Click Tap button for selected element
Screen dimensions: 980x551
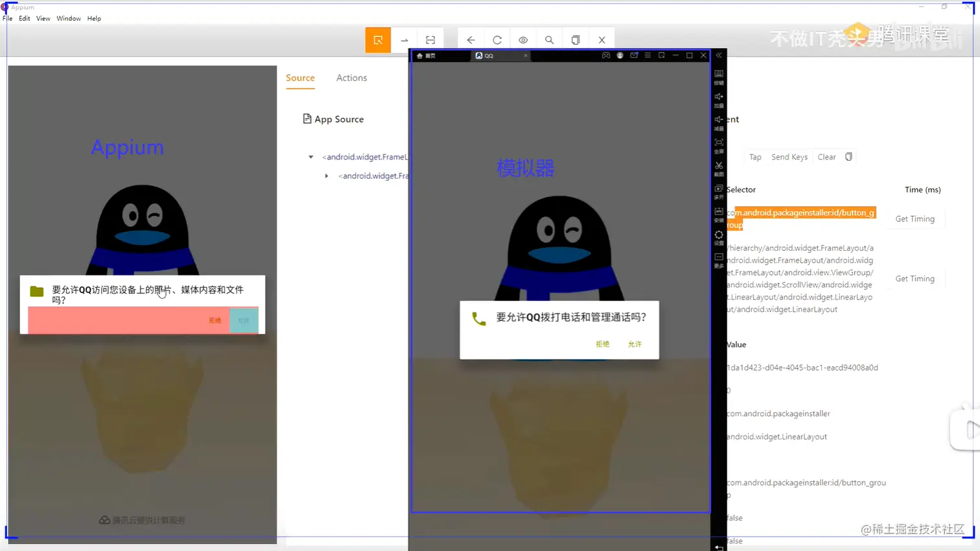(x=755, y=157)
